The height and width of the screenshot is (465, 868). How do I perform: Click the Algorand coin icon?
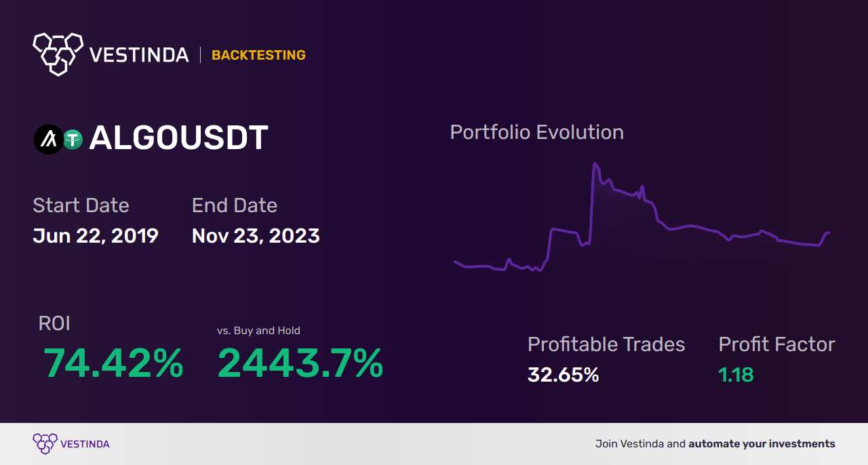point(47,140)
